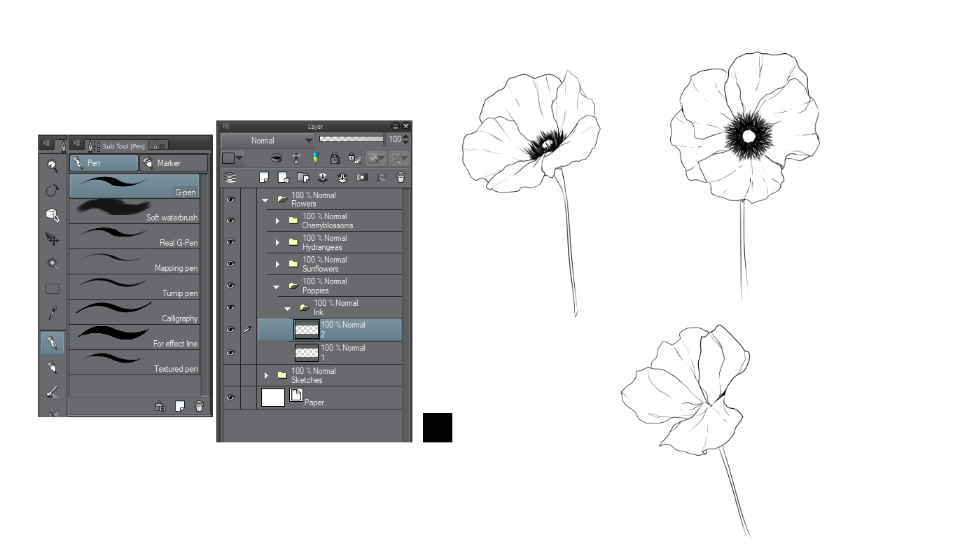
Task: Select layer 1 thumbnail in Ink folder
Action: pos(307,353)
